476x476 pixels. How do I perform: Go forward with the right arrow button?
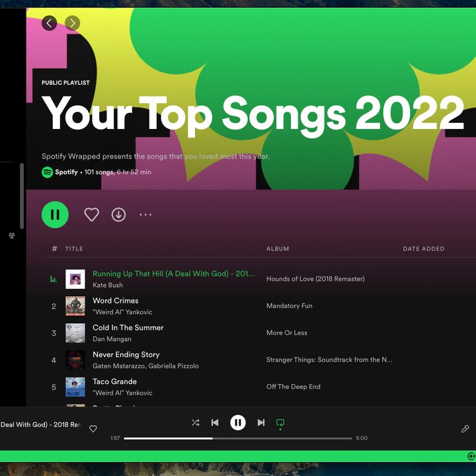click(72, 23)
